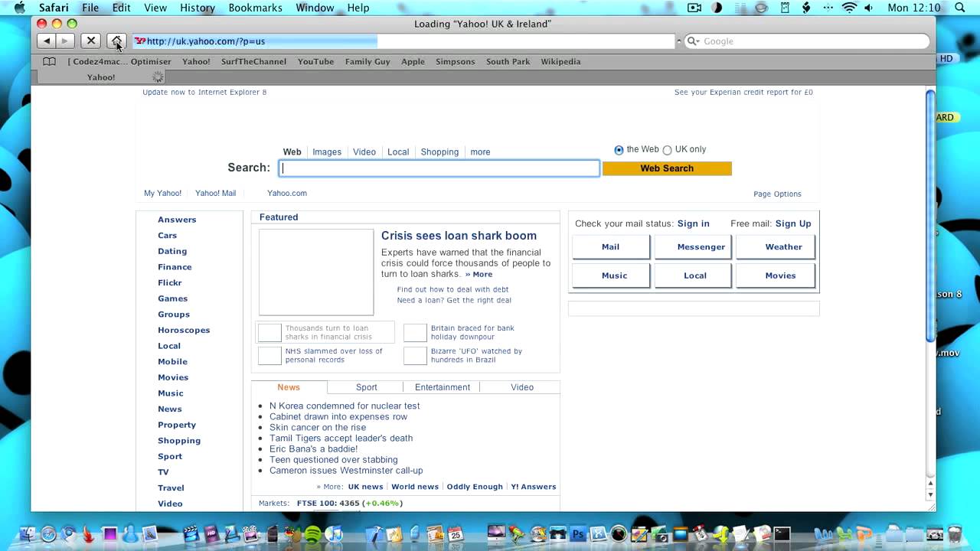
Task: Click the Sign in link
Action: (694, 223)
